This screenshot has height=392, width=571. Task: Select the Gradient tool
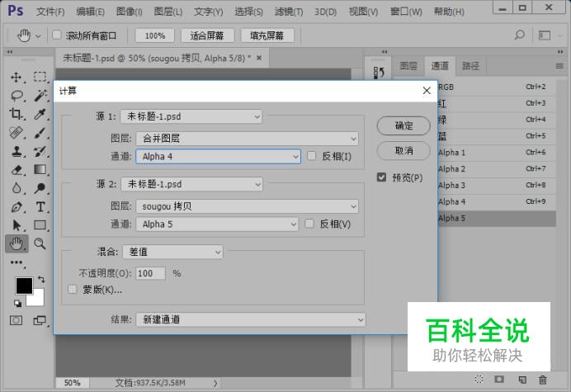[40, 169]
